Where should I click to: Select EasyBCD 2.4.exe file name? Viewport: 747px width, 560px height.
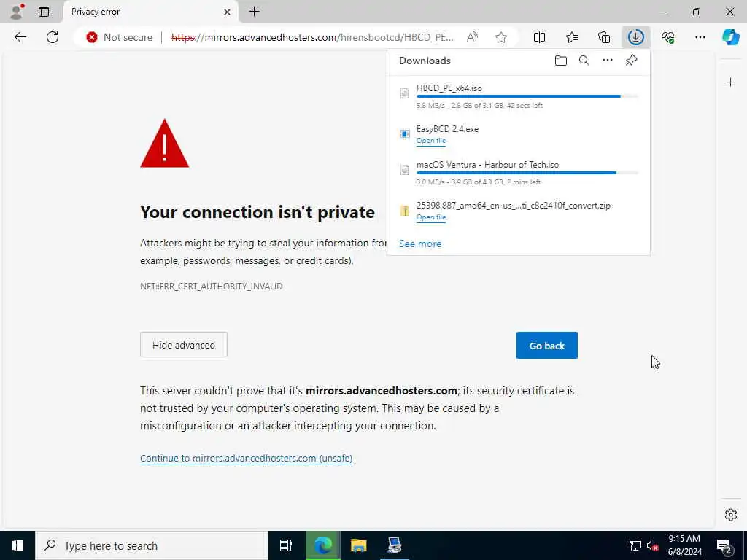447,129
